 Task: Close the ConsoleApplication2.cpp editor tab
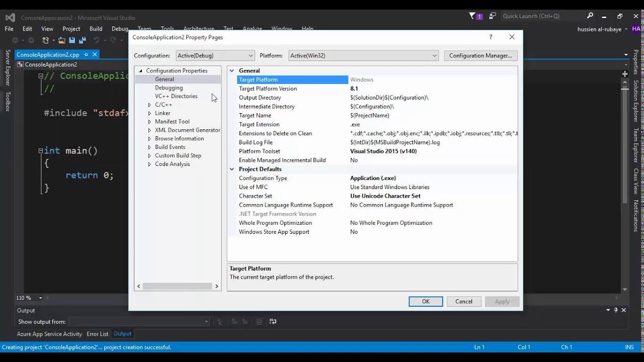(94, 54)
